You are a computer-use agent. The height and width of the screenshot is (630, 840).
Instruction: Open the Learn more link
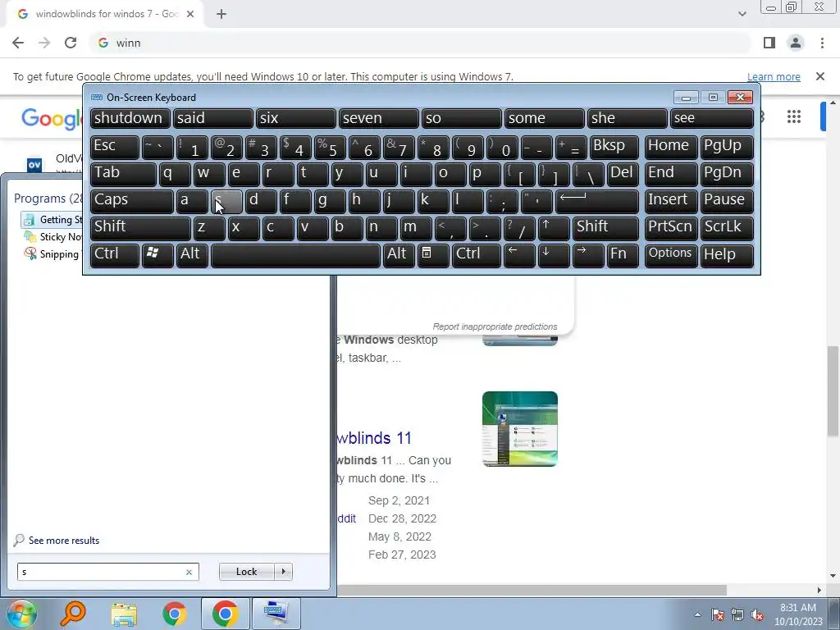(774, 76)
